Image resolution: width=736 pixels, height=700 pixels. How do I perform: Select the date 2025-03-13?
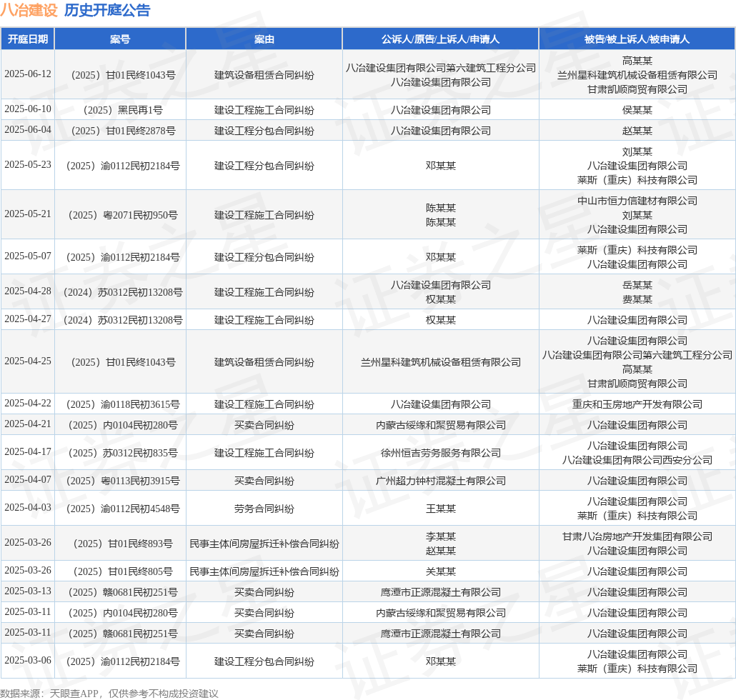[28, 591]
